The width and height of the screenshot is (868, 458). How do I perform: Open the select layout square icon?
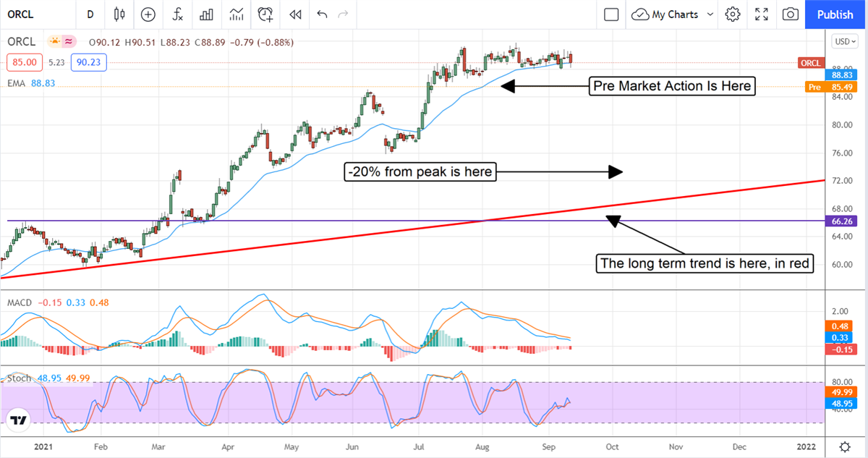click(x=611, y=14)
